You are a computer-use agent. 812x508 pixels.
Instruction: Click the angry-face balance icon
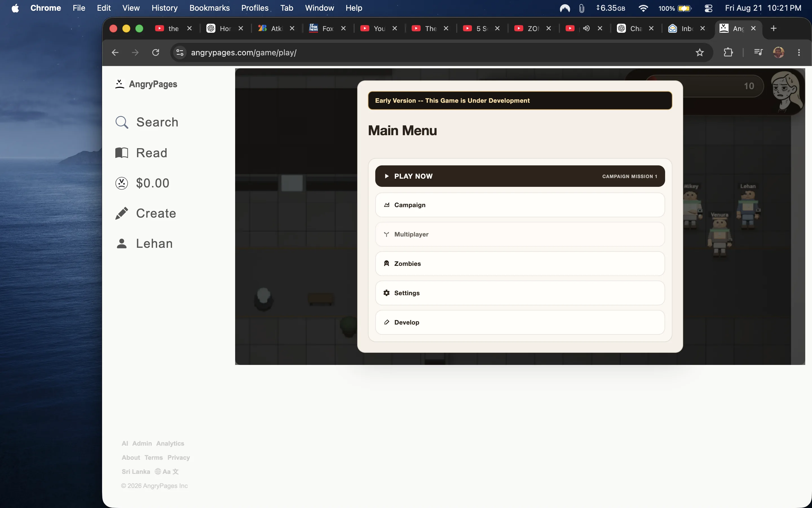[122, 183]
